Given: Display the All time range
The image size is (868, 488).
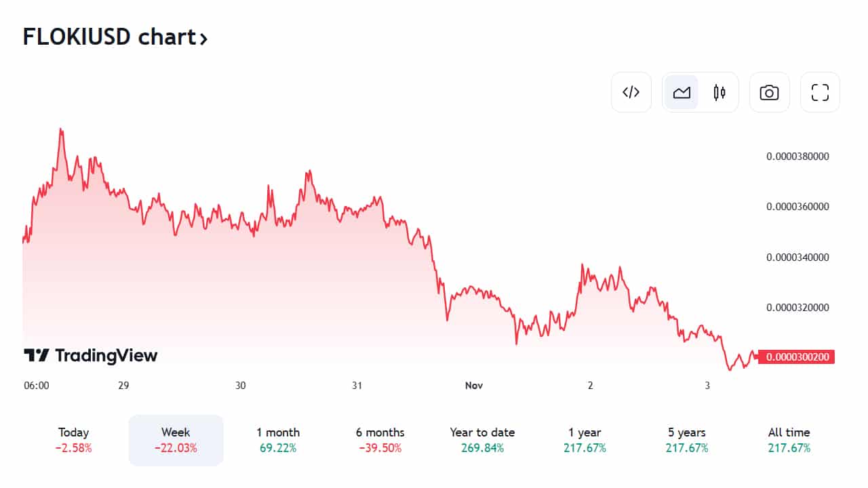Looking at the screenshot, I should [789, 439].
